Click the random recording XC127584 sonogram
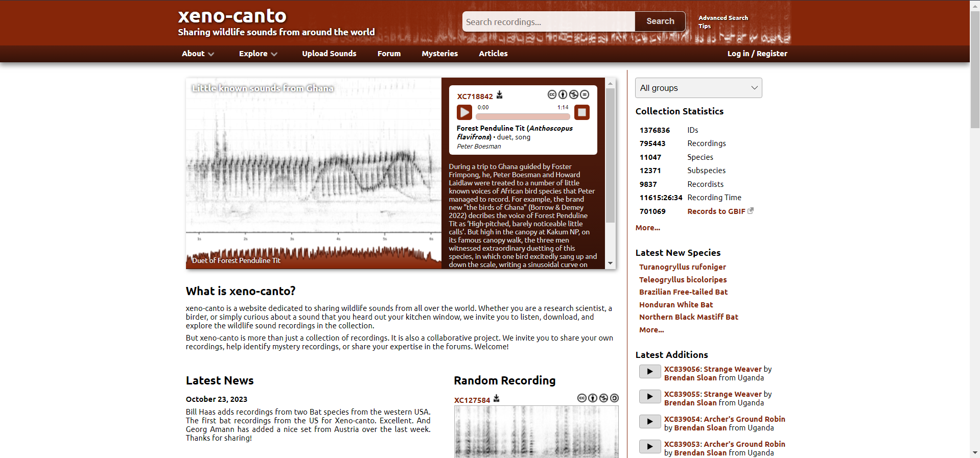The height and width of the screenshot is (458, 980). click(536, 431)
